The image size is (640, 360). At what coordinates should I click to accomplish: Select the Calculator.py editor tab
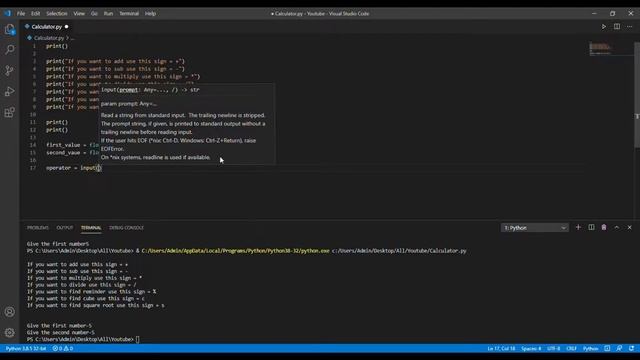click(47, 27)
